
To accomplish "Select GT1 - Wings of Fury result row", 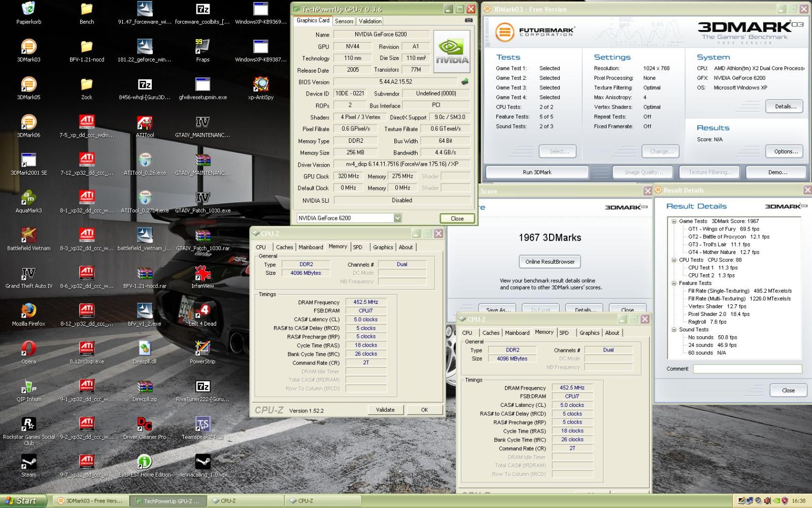I will coord(723,229).
